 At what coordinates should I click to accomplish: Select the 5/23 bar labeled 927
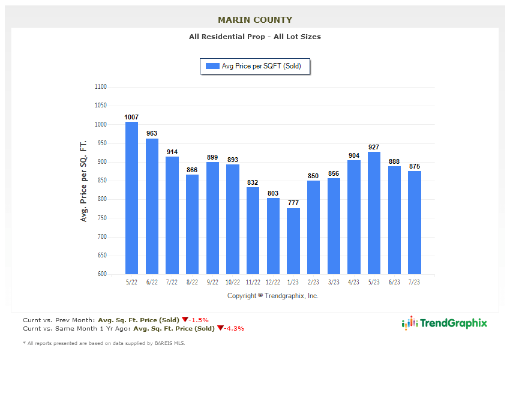tap(374, 213)
